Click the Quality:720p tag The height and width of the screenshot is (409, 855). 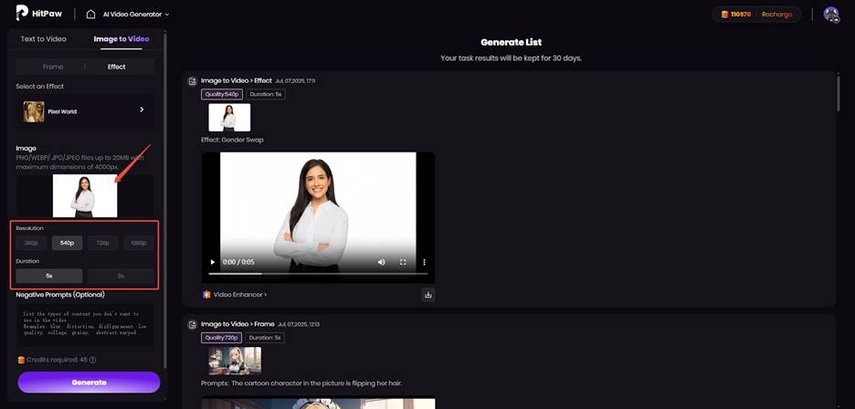221,338
